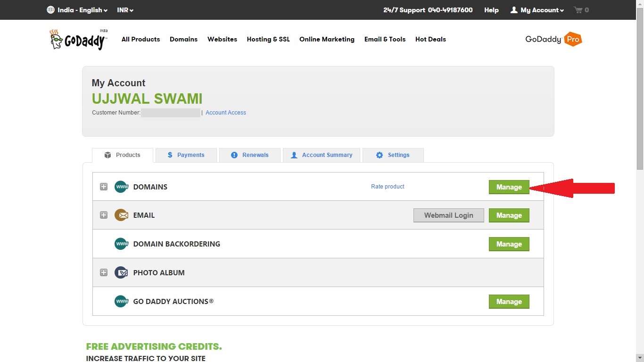Click the user icon beside My Account
This screenshot has width=644, height=362.
pyautogui.click(x=514, y=10)
